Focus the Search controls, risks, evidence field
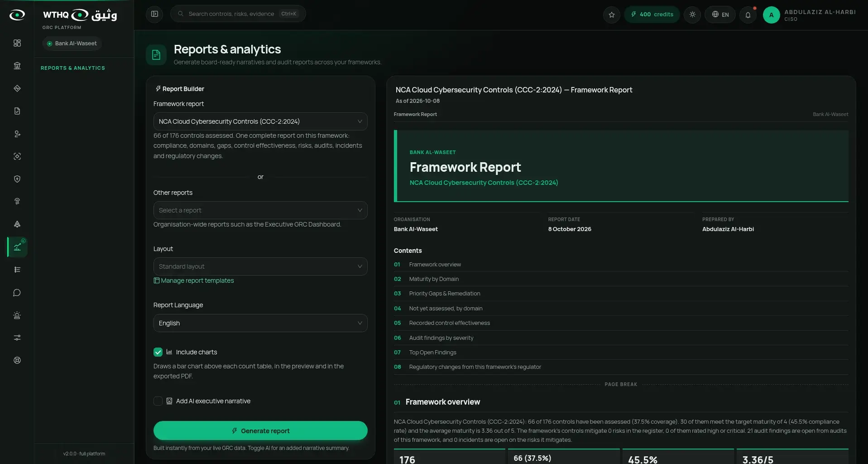This screenshot has height=464, width=868. (x=238, y=14)
